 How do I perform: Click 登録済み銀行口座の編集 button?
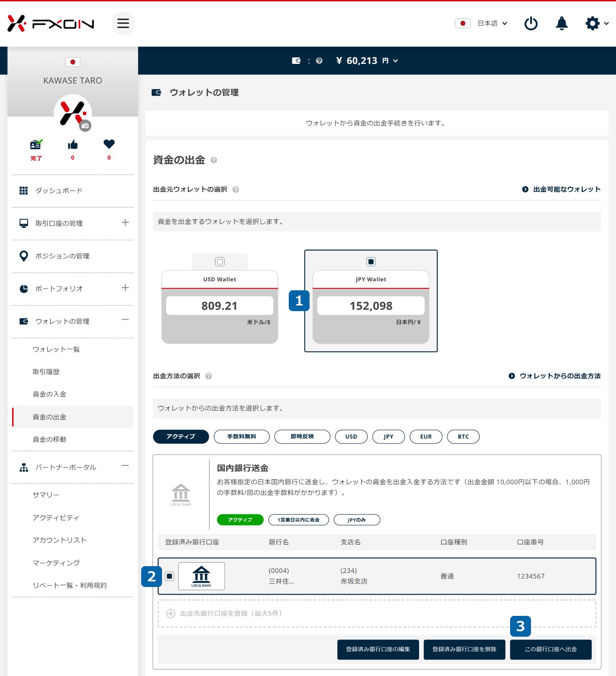coord(378,650)
